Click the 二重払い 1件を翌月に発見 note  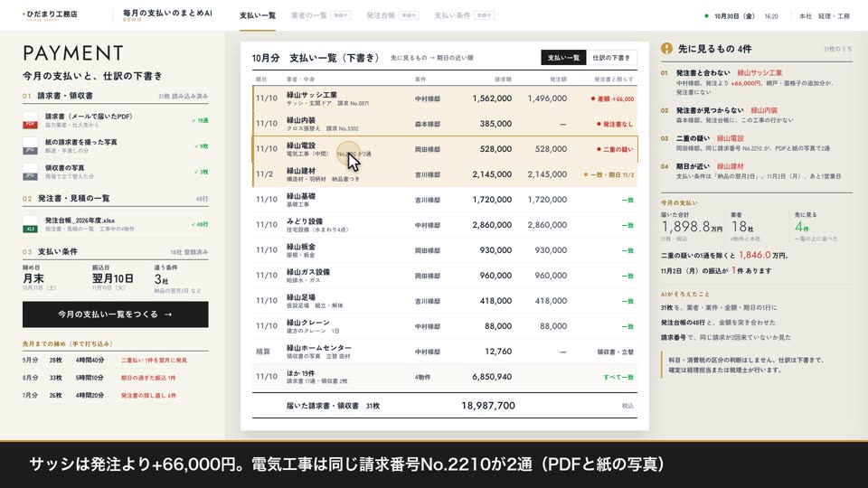pos(154,361)
